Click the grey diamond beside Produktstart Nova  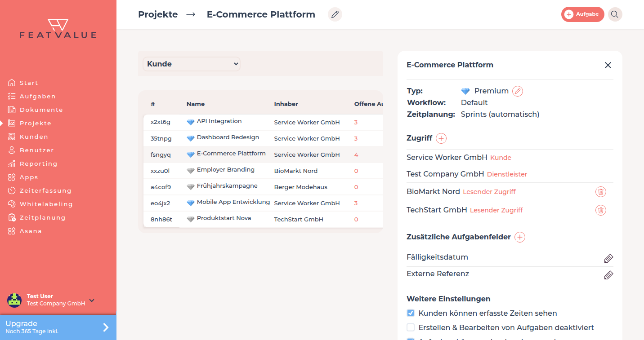coord(191,219)
